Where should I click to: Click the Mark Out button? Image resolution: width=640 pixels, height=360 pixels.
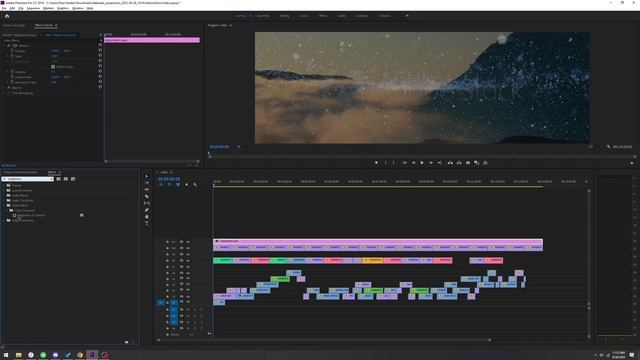coord(394,163)
